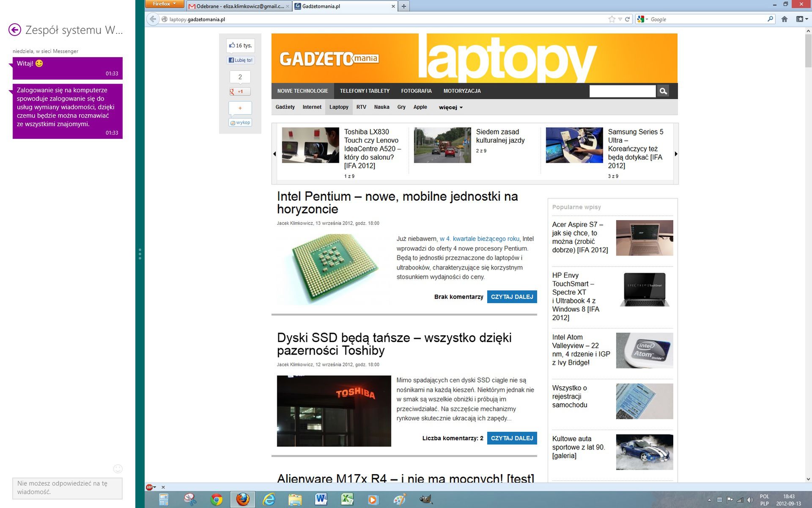Select the Gadżety subcategory
This screenshot has height=508, width=812.
pos(285,107)
